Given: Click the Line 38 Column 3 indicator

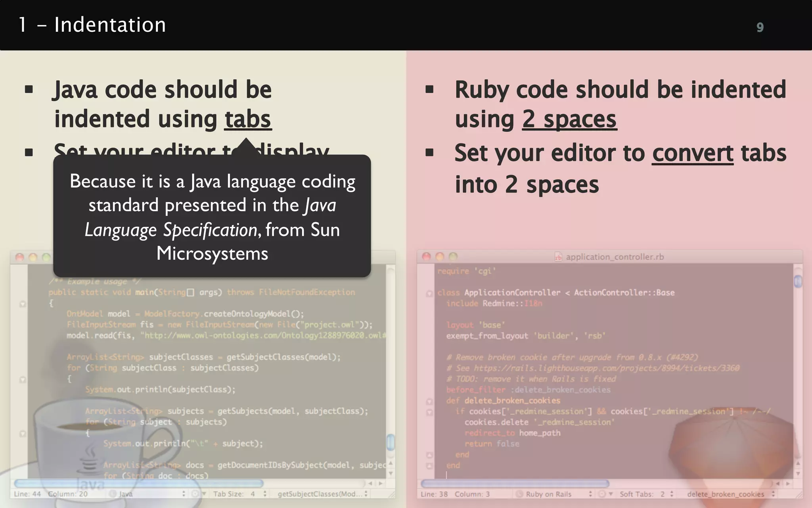Looking at the screenshot, I should point(455,494).
